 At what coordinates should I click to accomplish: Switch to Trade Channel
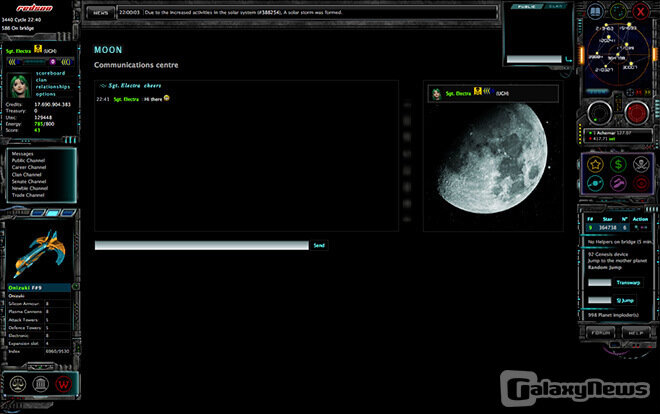28,195
